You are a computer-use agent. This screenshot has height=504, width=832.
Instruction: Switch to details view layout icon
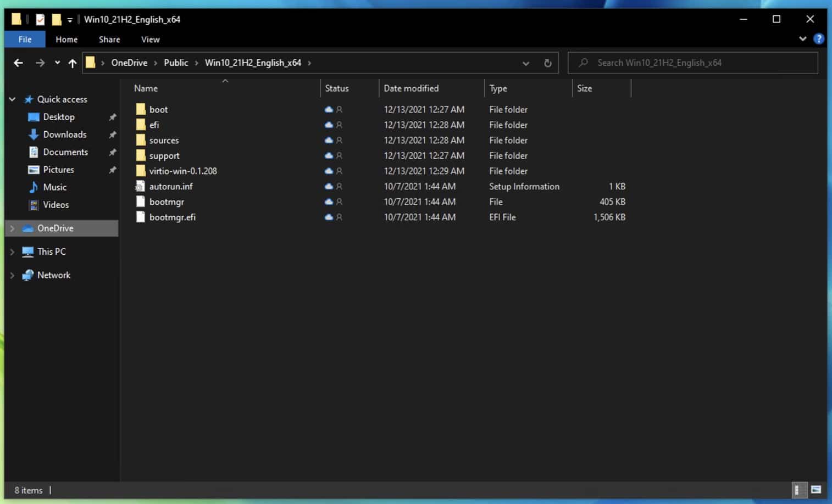[799, 489]
